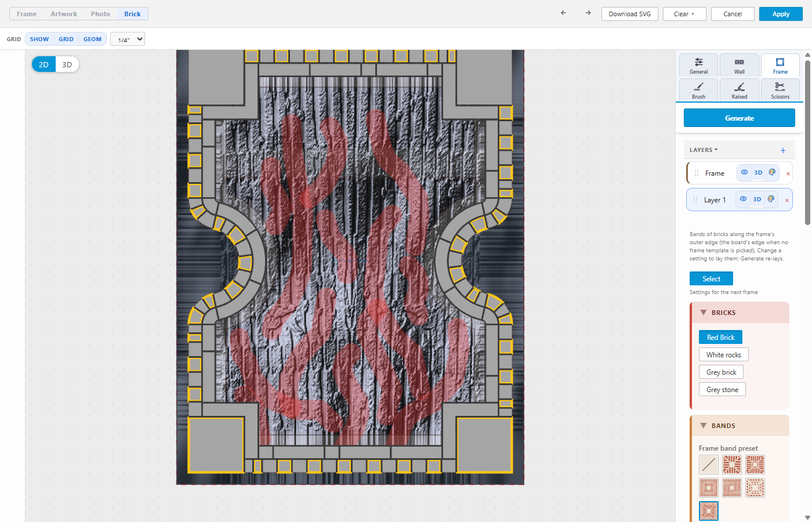812x522 pixels.
Task: Open the color palette for Frame layer
Action: [x=772, y=172]
